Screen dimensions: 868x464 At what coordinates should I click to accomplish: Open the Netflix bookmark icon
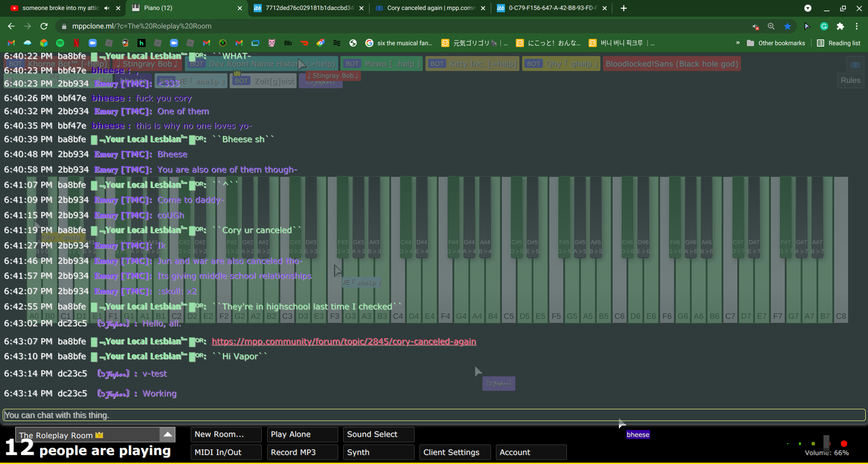(76, 43)
